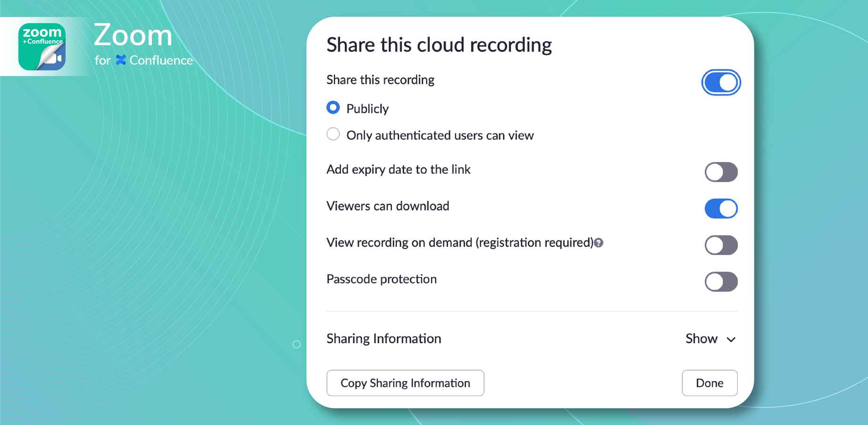Disable the Viewers can download switch

[721, 208]
